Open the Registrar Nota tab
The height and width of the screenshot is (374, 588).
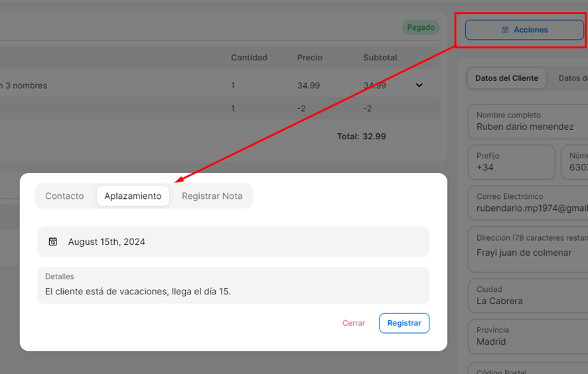tap(212, 196)
